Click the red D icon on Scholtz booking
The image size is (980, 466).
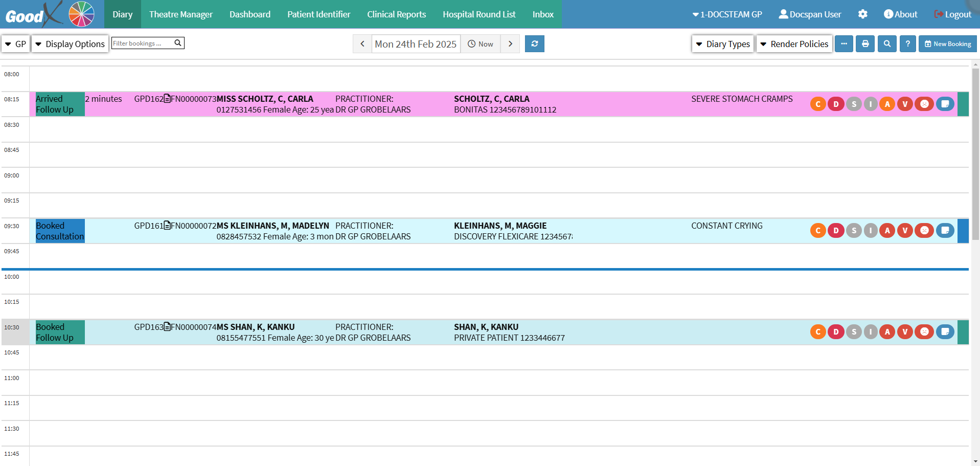tap(836, 104)
